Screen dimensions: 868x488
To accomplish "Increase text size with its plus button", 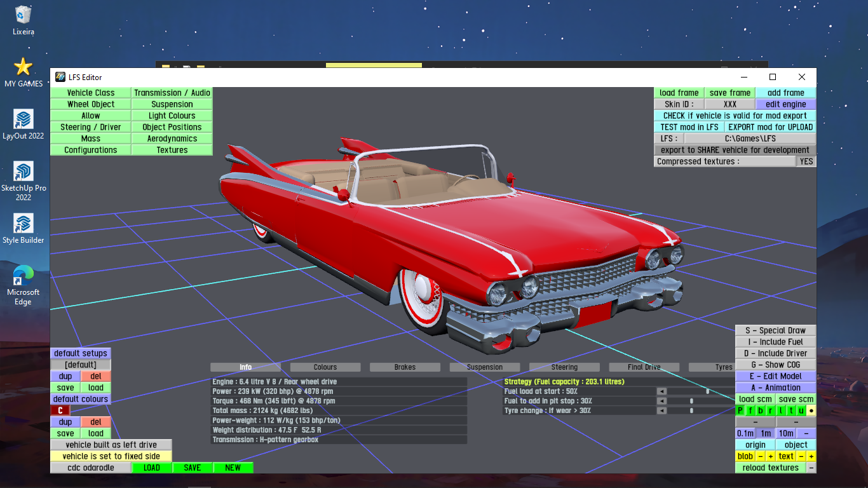I will coord(811,456).
